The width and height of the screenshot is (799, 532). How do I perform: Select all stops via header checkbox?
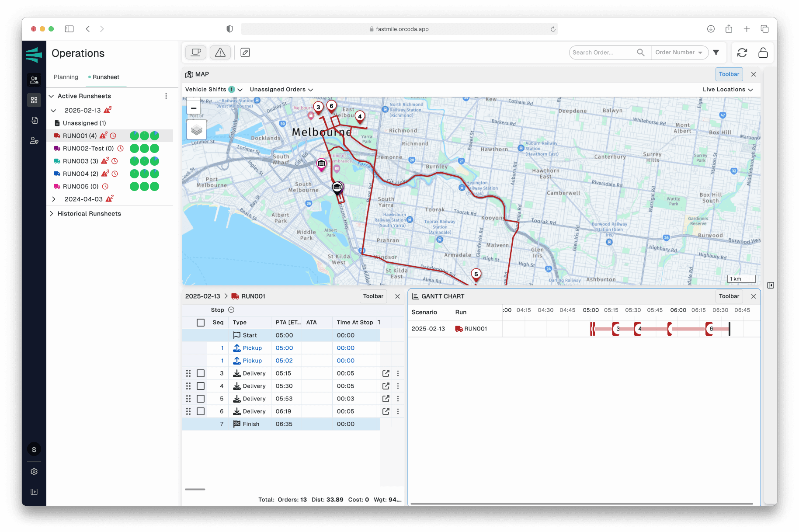201,322
